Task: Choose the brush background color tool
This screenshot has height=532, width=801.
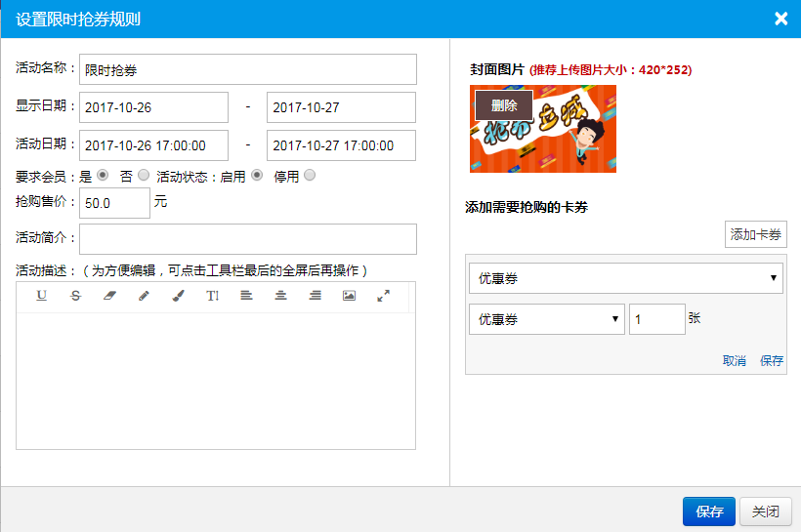Action: click(179, 296)
